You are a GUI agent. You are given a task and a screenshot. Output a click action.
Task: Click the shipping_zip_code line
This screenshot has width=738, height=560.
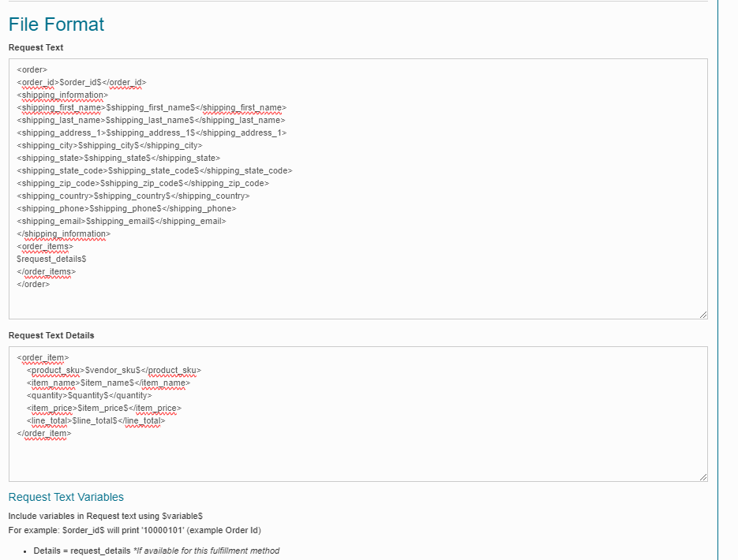(143, 183)
